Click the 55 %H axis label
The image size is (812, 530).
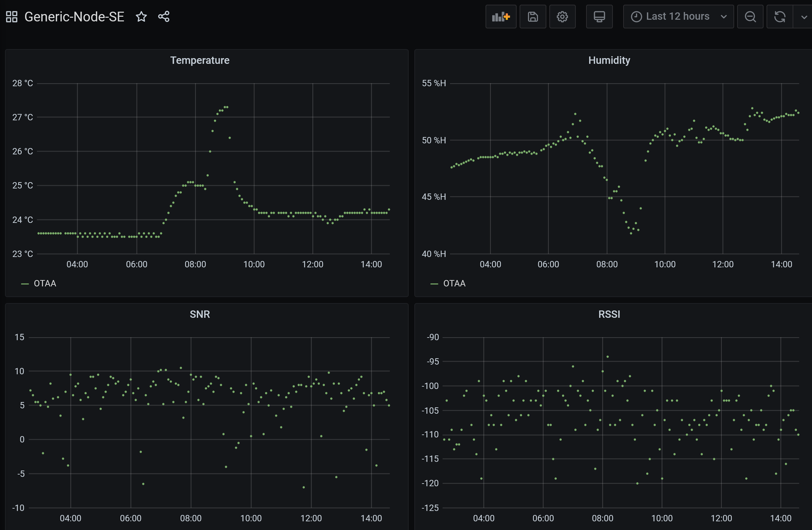434,83
